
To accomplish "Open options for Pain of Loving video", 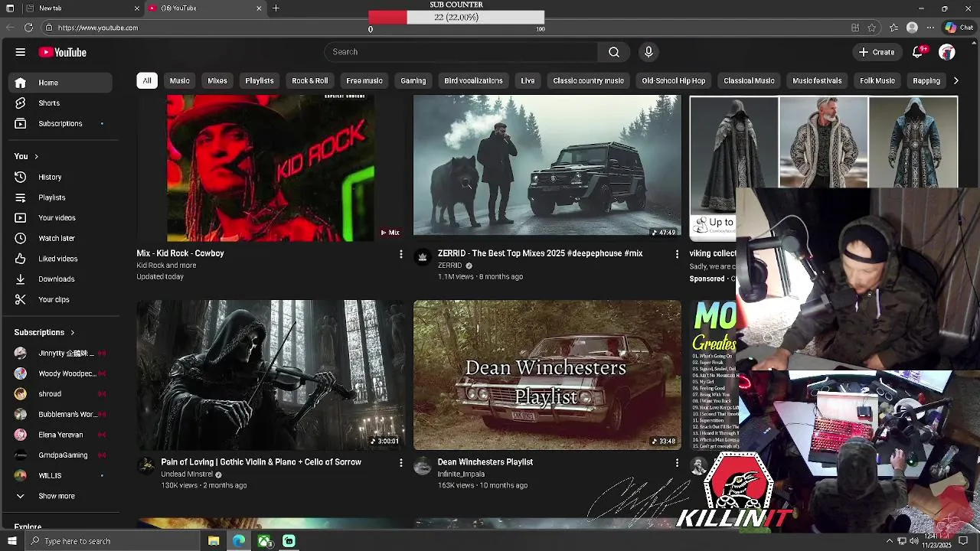I will coord(400,463).
